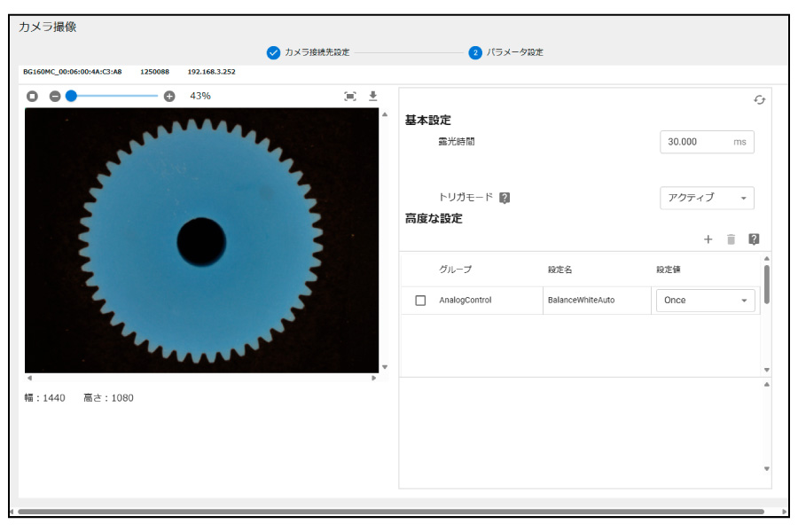Stop the camera live capture

coord(32,96)
